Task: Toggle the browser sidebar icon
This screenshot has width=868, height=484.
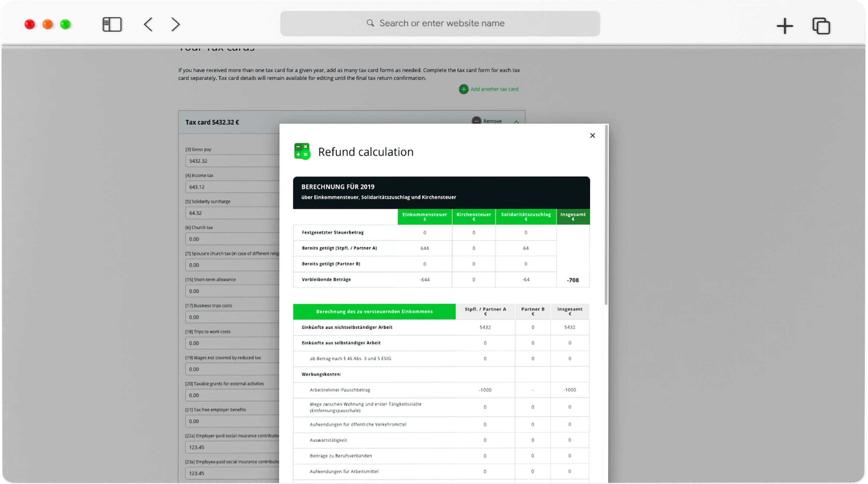Action: pos(112,24)
